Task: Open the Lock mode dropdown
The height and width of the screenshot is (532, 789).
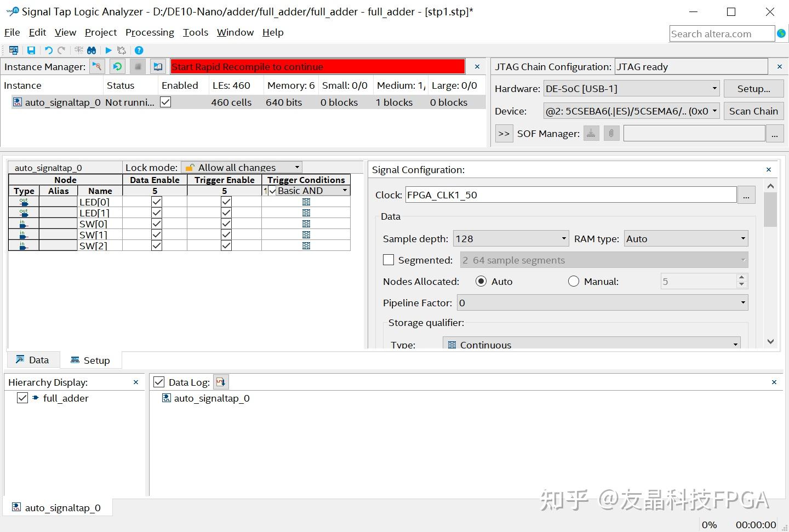Action: click(x=296, y=167)
